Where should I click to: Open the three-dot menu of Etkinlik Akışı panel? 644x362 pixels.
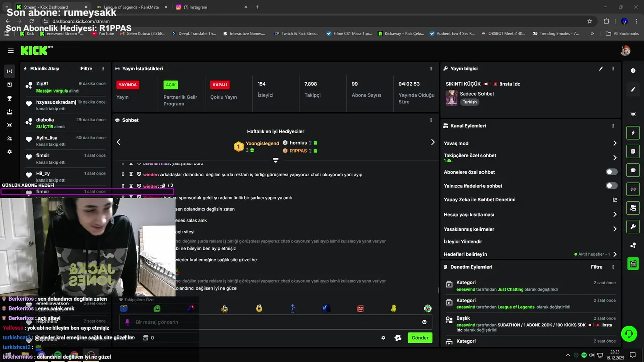pyautogui.click(x=103, y=69)
